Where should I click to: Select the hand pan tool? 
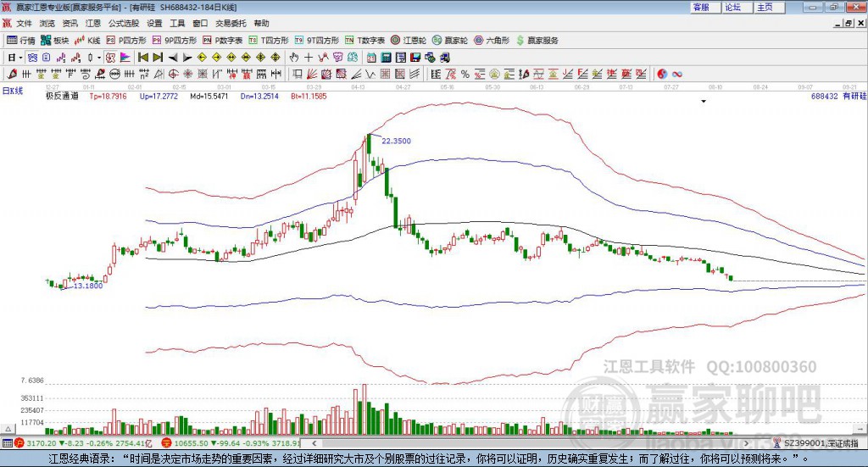294,58
